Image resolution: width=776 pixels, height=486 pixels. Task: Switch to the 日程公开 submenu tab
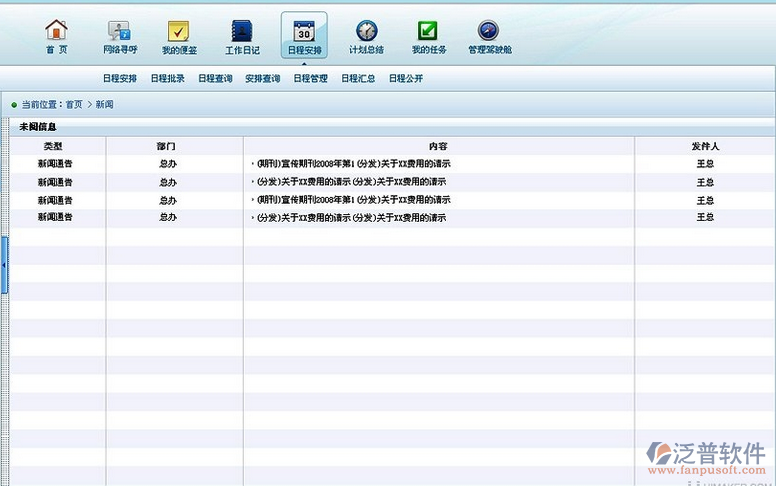pyautogui.click(x=406, y=78)
